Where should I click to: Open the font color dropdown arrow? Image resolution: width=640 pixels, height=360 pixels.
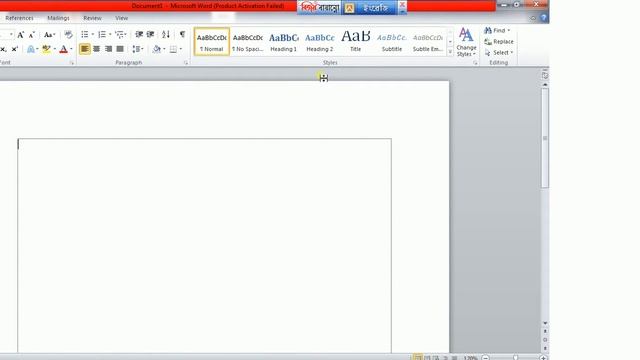click(x=71, y=49)
